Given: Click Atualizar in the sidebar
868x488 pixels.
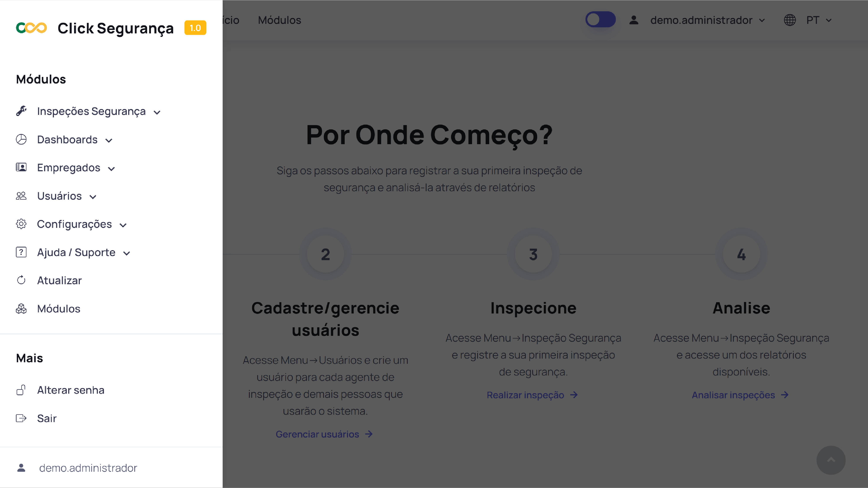Looking at the screenshot, I should pos(59,280).
